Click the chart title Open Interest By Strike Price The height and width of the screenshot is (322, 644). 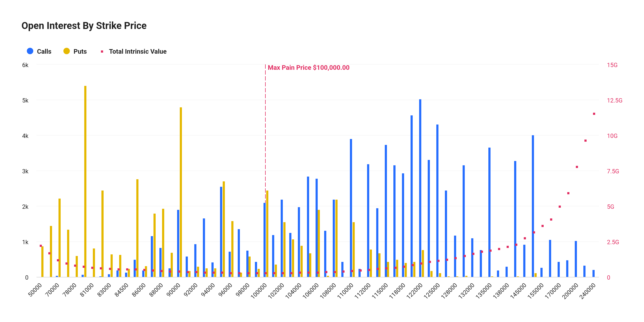(x=84, y=25)
